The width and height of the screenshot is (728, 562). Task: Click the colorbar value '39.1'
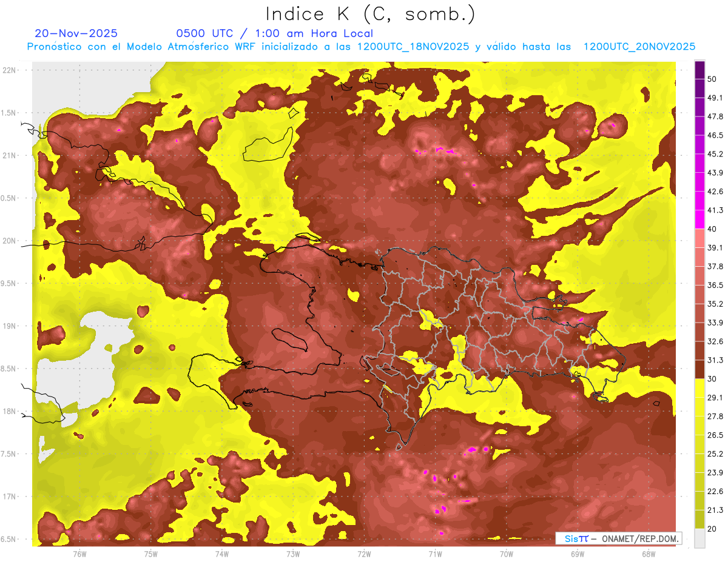click(x=715, y=248)
